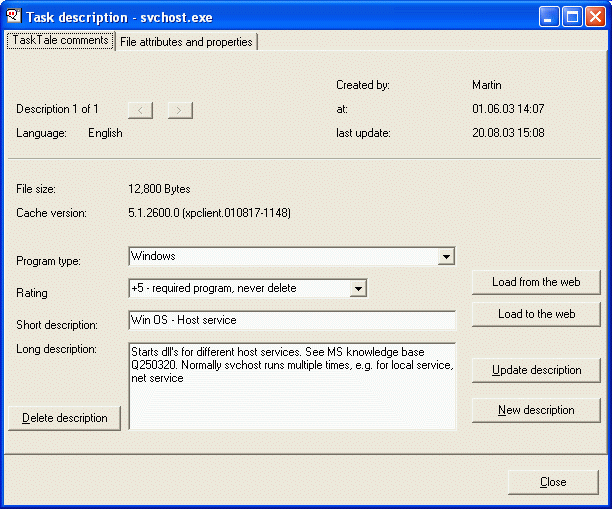Create a New description
Image resolution: width=612 pixels, height=509 pixels.
pos(536,410)
